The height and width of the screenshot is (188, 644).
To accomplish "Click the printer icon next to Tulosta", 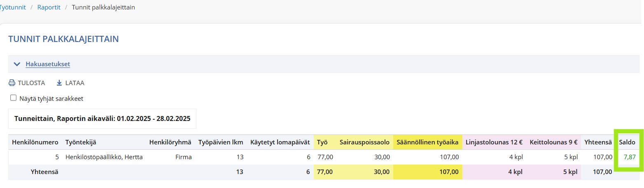I will click(x=12, y=83).
